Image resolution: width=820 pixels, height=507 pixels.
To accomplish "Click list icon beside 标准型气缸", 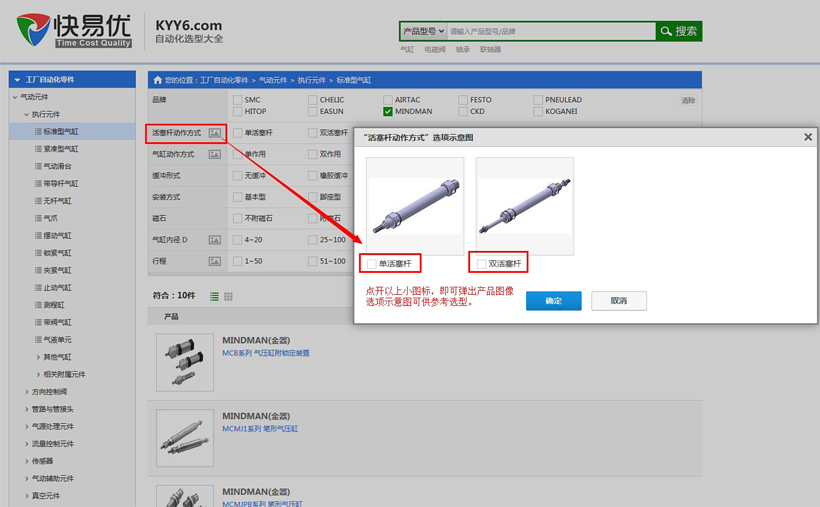I will (x=38, y=131).
